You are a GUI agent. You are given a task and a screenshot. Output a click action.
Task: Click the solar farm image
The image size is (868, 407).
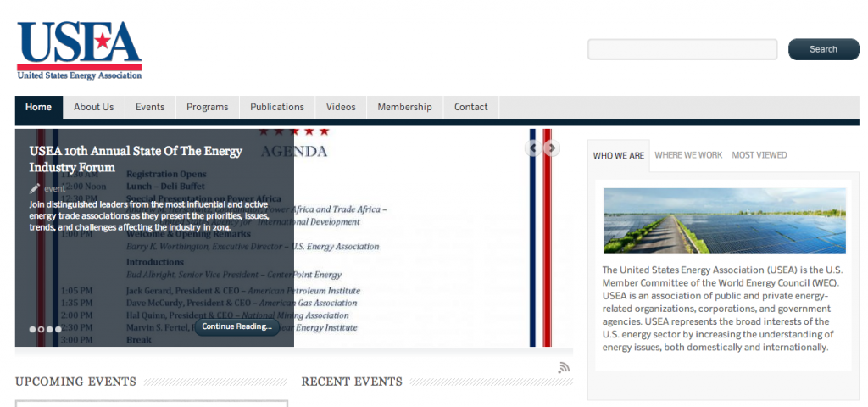(x=724, y=220)
